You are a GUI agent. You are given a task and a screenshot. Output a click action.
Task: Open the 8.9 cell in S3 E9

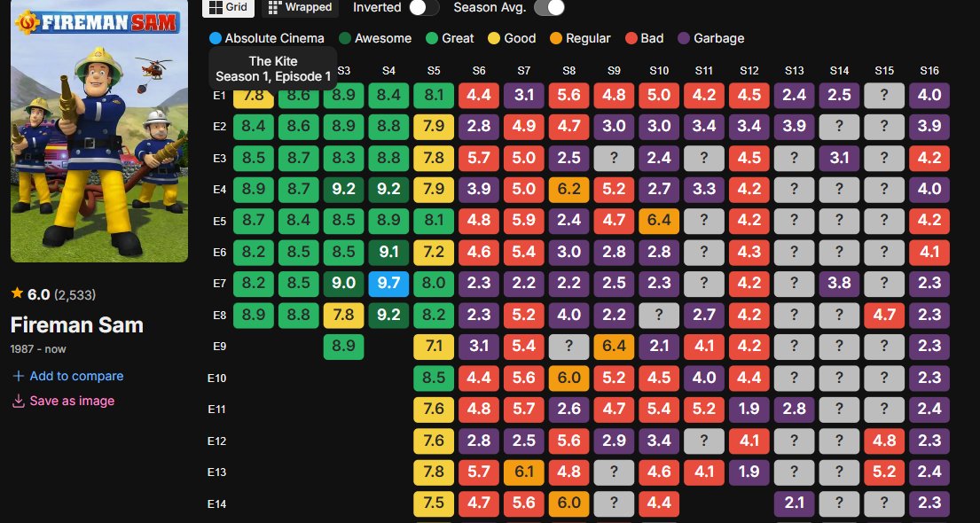[x=344, y=347]
